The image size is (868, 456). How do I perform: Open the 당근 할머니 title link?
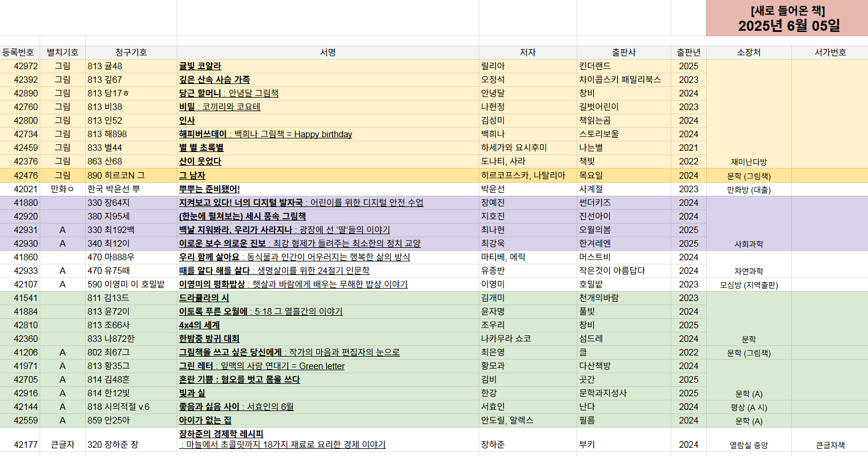pyautogui.click(x=229, y=93)
